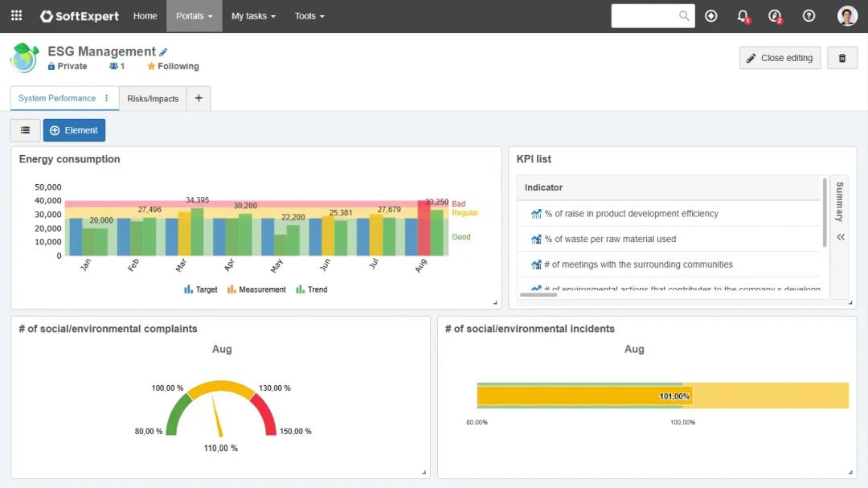The image size is (868, 488).
Task: Click the add circle icon in top bar
Action: point(710,16)
